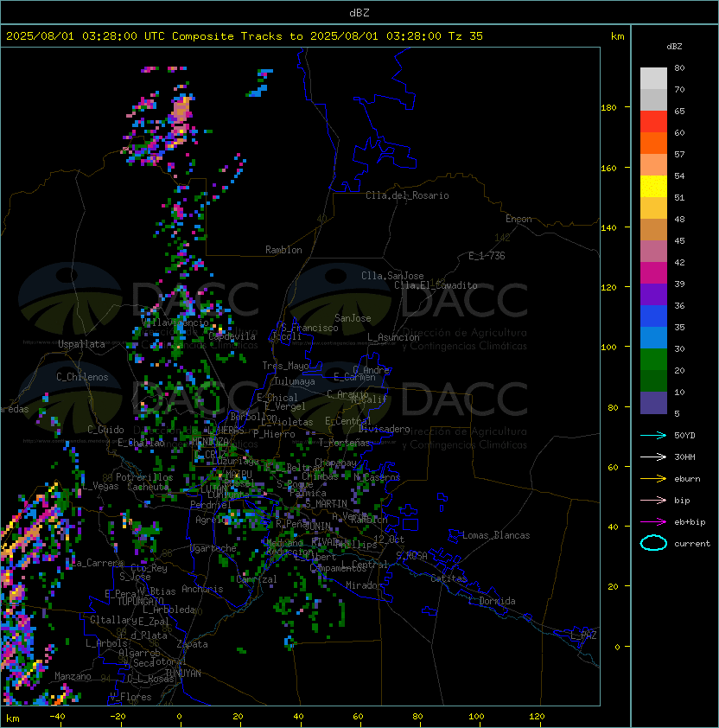Click the 'Catitas' map label
The image size is (719, 728).
tap(449, 578)
